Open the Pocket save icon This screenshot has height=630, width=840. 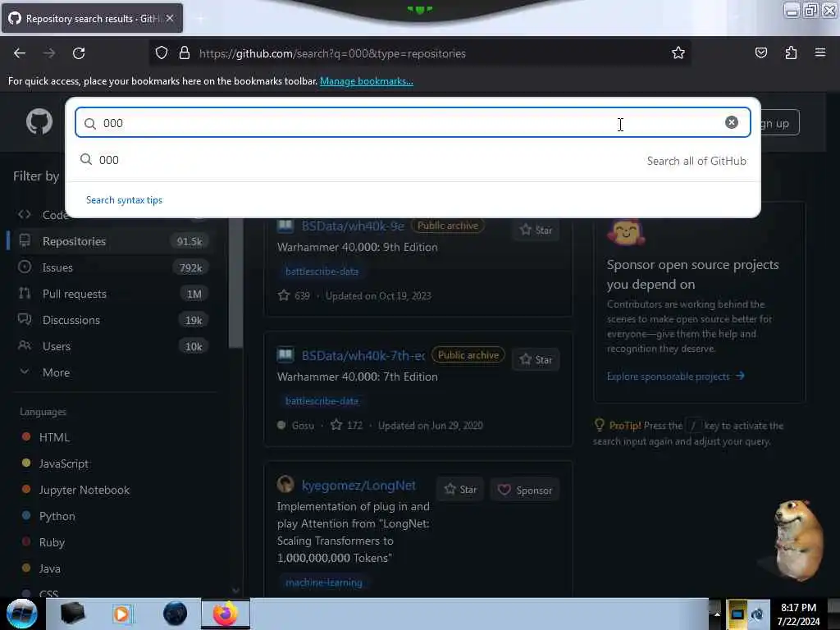point(760,52)
